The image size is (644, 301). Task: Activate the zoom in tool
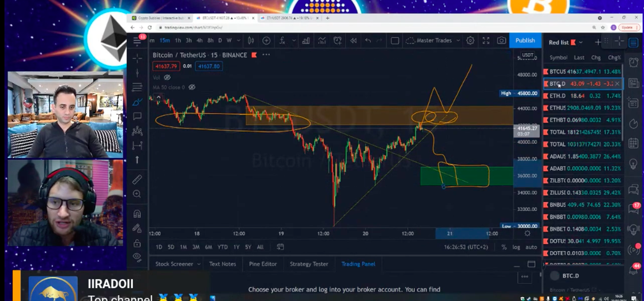pos(137,194)
